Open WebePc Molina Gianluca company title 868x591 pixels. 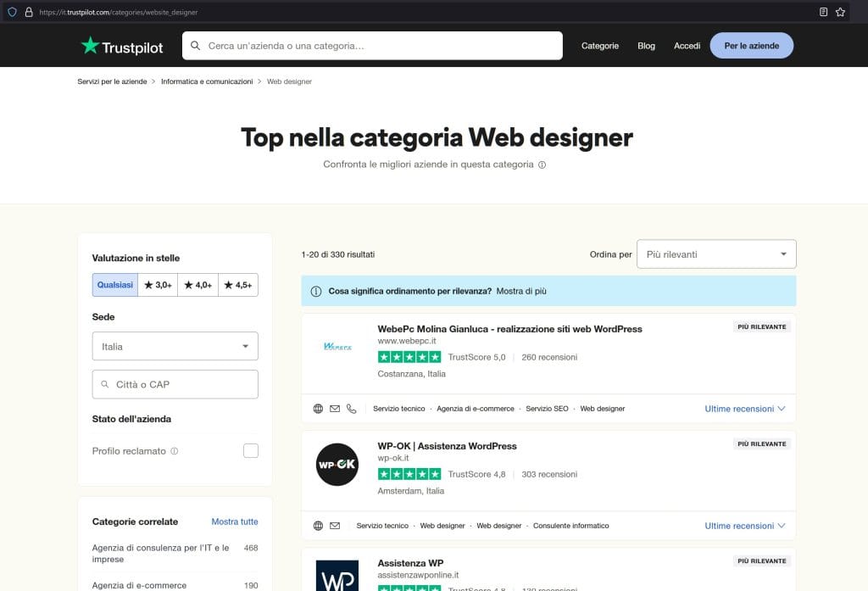pos(509,329)
